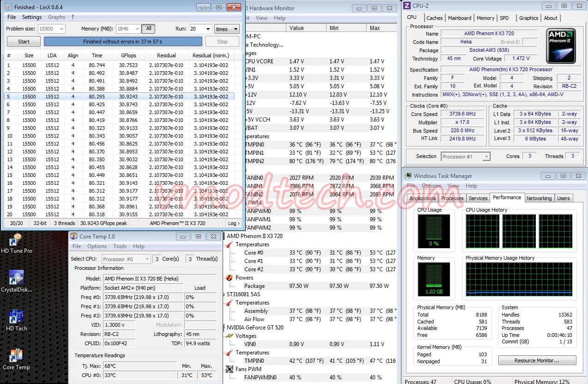588x384 pixels.
Task: Open the View menu in Hardware Monitor
Action: pos(261,18)
